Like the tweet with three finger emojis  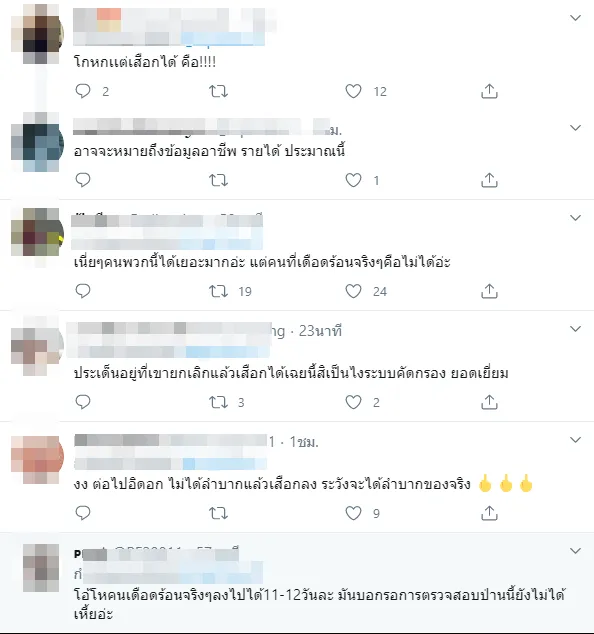[x=353, y=513]
